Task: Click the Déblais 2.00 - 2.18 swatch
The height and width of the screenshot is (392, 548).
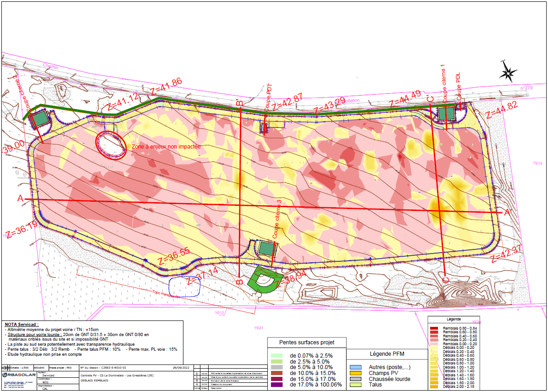Action: pos(434,386)
